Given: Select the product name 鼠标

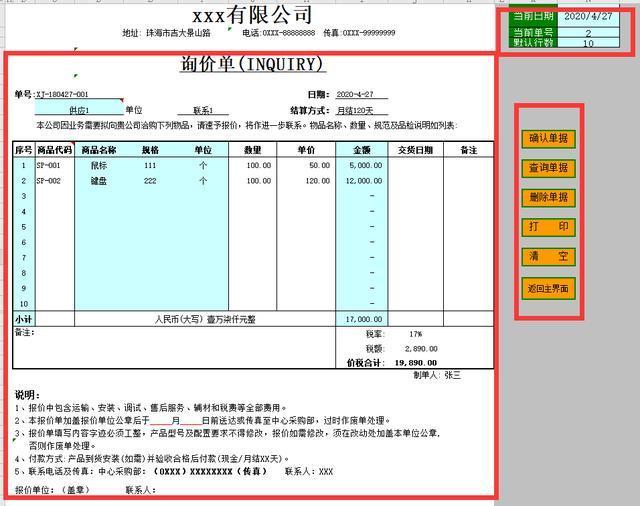Looking at the screenshot, I should point(99,165).
